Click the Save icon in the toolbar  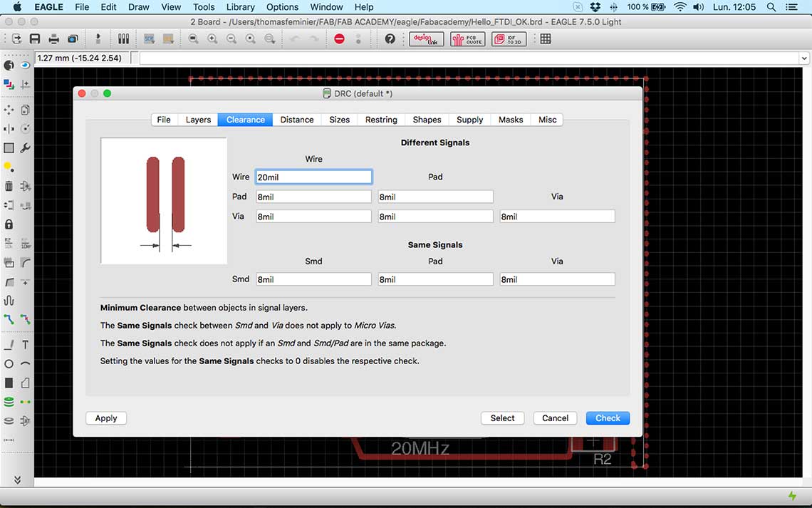point(35,39)
